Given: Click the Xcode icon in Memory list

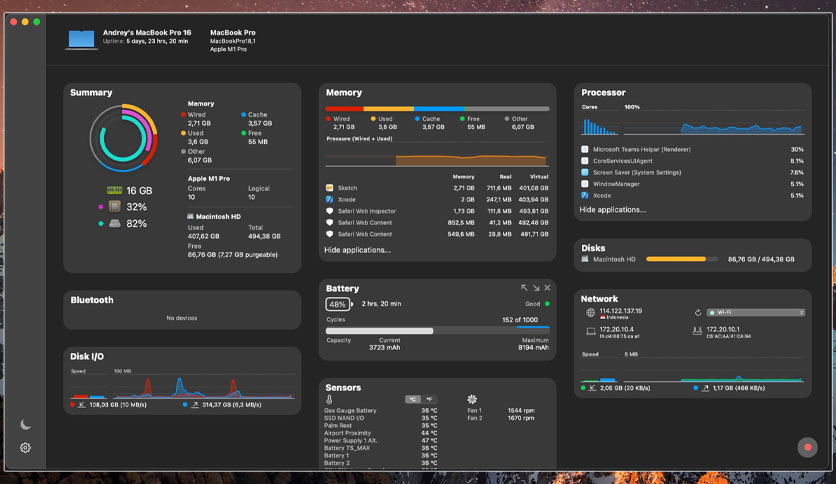Looking at the screenshot, I should (x=329, y=199).
